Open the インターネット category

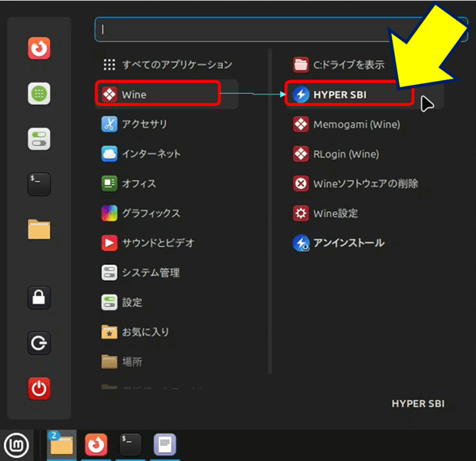point(167,154)
